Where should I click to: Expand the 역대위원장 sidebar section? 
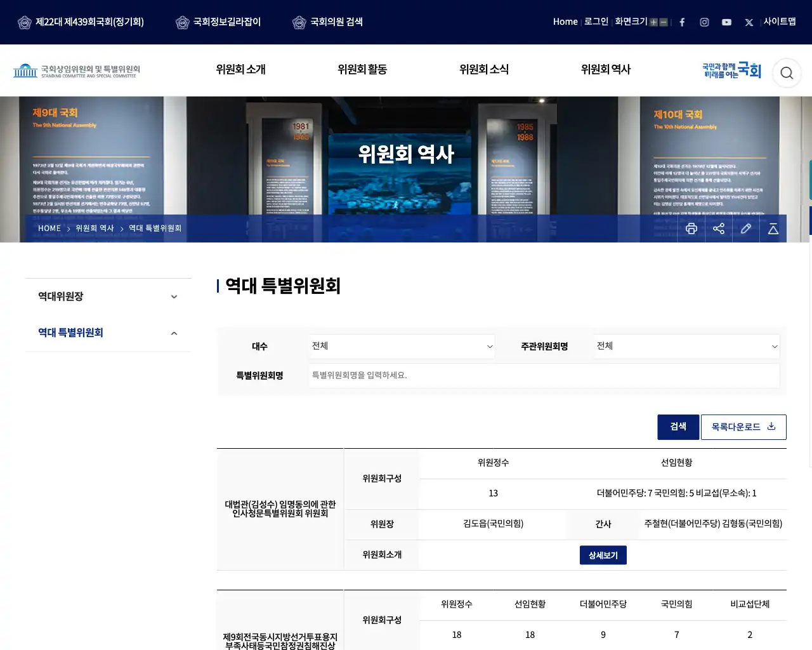(108, 296)
